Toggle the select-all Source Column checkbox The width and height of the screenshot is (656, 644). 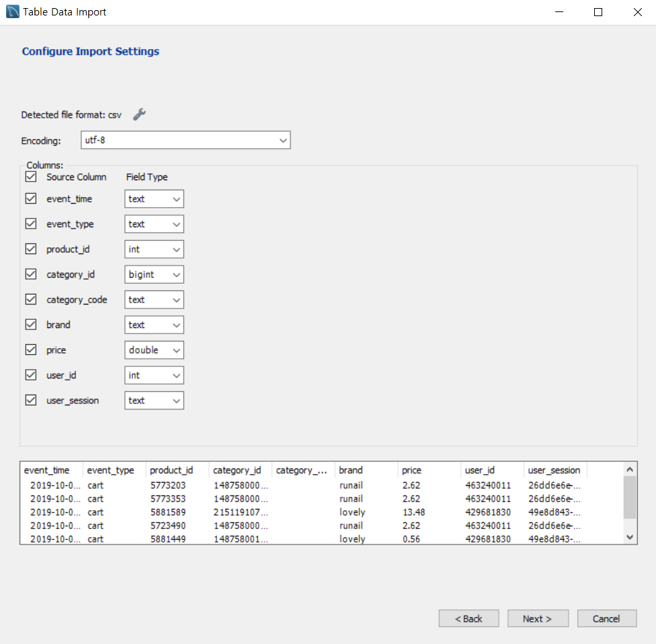(30, 177)
